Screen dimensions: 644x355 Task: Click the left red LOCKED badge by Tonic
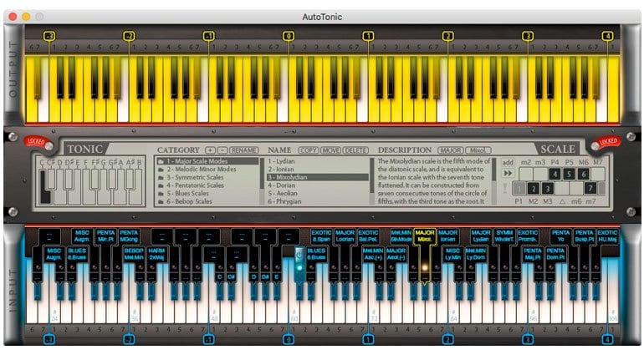[36, 142]
